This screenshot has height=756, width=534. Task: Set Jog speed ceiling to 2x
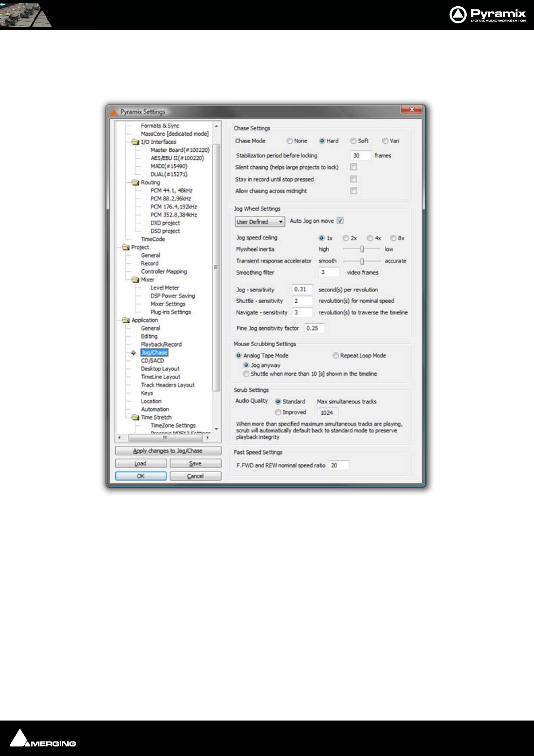click(x=346, y=238)
